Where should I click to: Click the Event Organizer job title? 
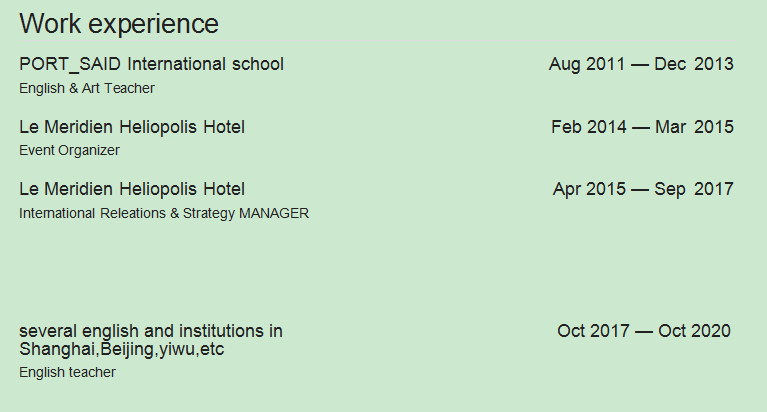[x=69, y=151]
